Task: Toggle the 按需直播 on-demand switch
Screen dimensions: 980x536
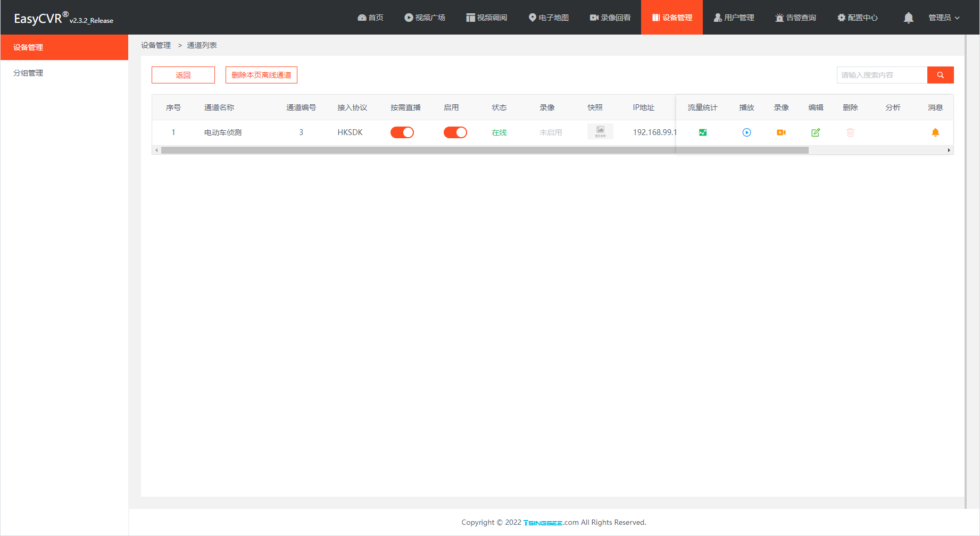Action: point(402,132)
